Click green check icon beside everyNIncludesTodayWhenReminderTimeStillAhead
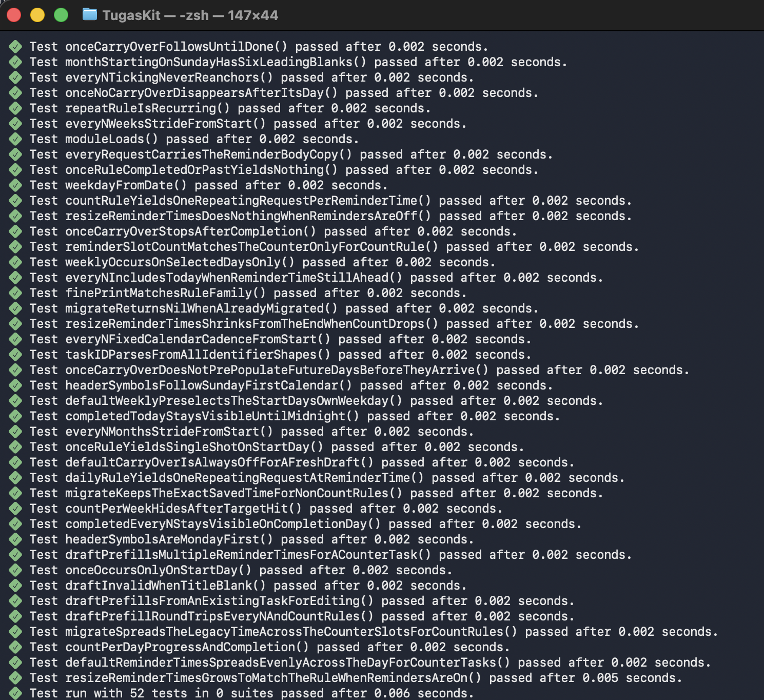 pyautogui.click(x=15, y=278)
